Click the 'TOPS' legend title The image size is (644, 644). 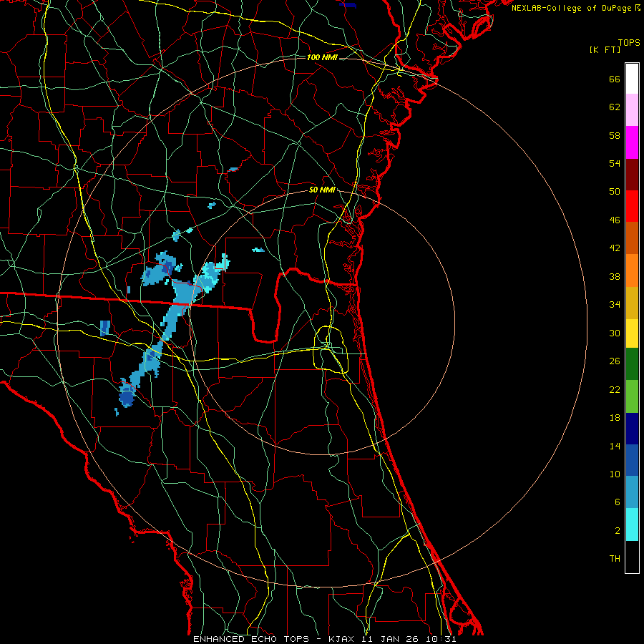coord(629,43)
